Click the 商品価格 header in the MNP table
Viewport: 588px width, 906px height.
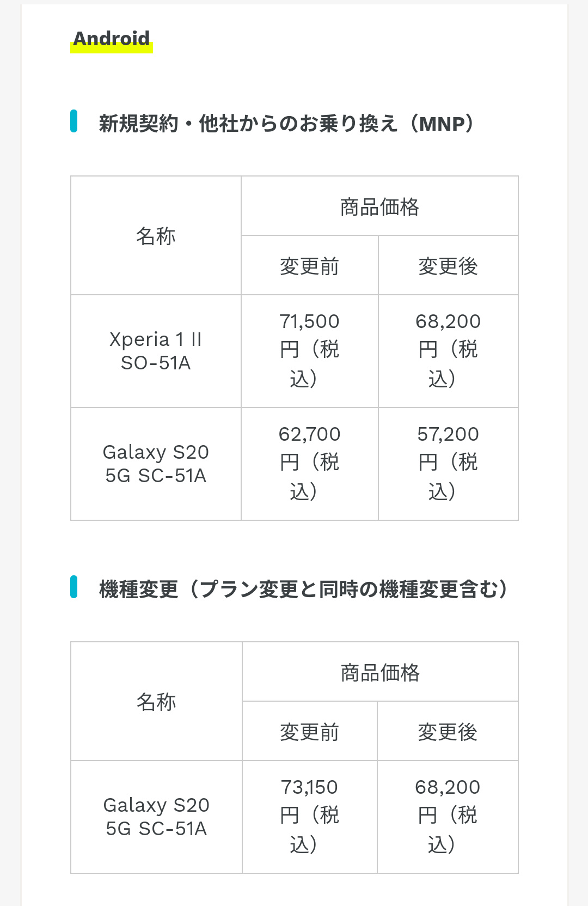379,207
